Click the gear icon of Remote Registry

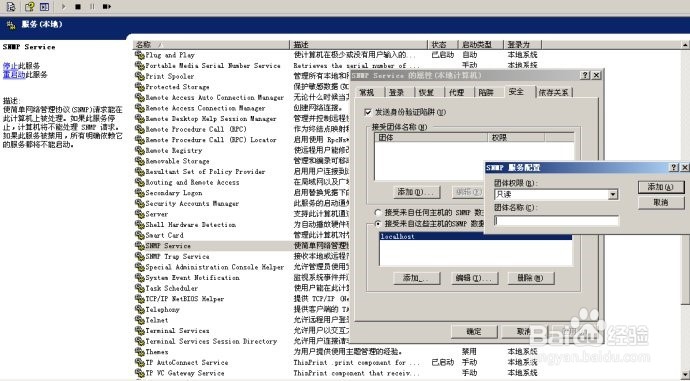(139, 150)
